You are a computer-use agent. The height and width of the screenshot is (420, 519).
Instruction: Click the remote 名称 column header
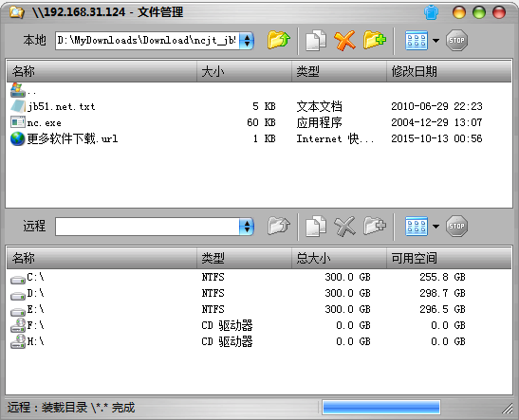pos(102,258)
